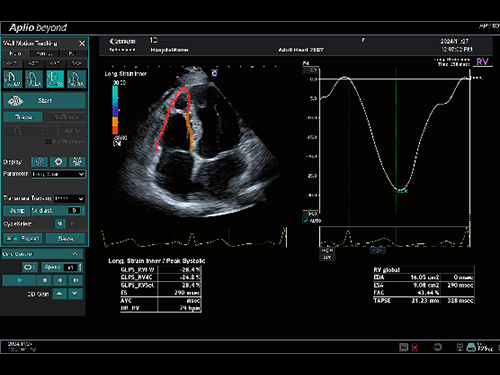The height and width of the screenshot is (375, 500).
Task: Select the first tab in tracking panel
Action: coord(15,53)
